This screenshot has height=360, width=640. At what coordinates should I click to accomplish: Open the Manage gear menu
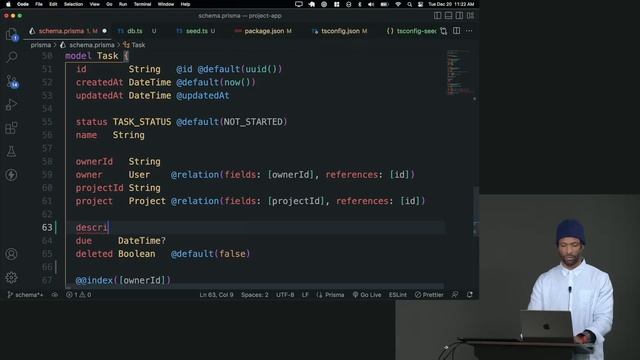(11, 278)
